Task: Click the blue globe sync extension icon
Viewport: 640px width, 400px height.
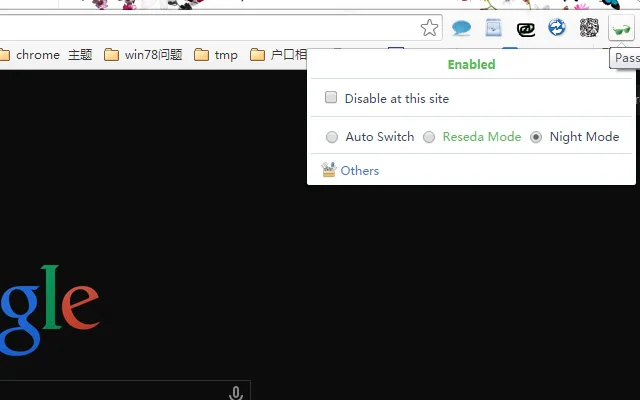Action: point(557,28)
